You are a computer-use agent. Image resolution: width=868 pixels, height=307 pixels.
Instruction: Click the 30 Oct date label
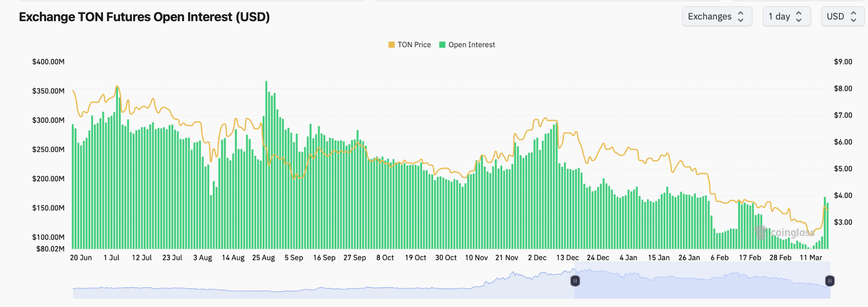point(446,258)
